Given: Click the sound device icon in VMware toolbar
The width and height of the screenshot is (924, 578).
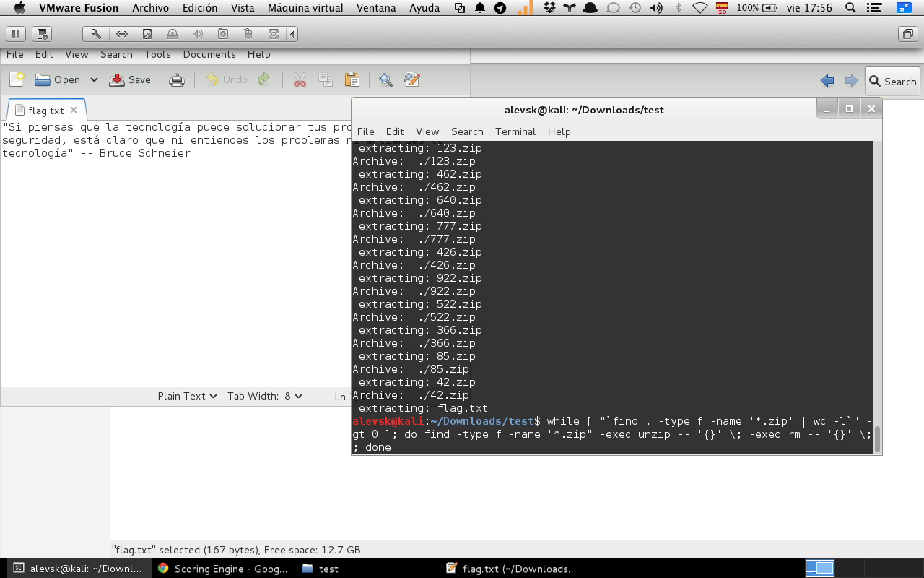Looking at the screenshot, I should tap(198, 33).
